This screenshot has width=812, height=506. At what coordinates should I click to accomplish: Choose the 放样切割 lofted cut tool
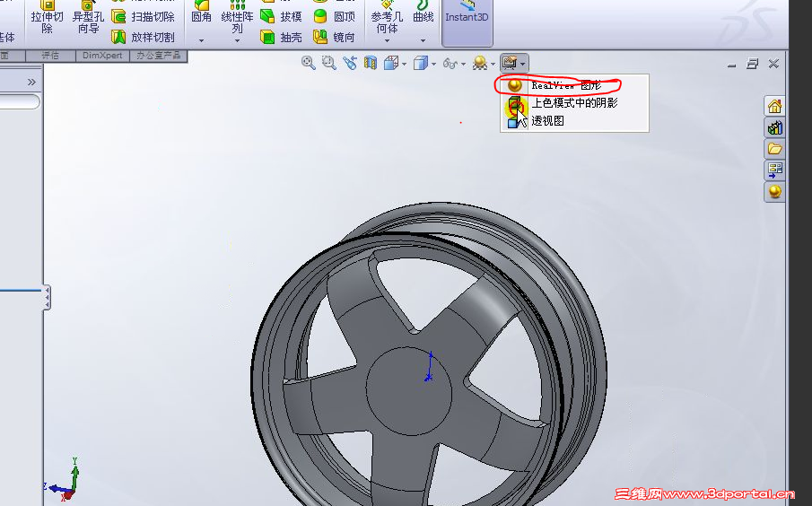(143, 37)
